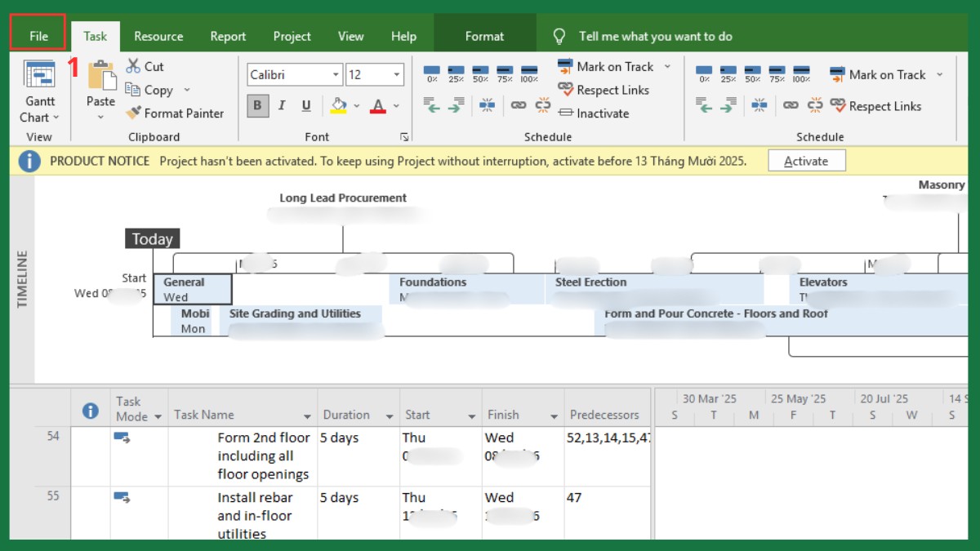This screenshot has width=980, height=551.
Task: Toggle Italic formatting
Action: pyautogui.click(x=282, y=105)
